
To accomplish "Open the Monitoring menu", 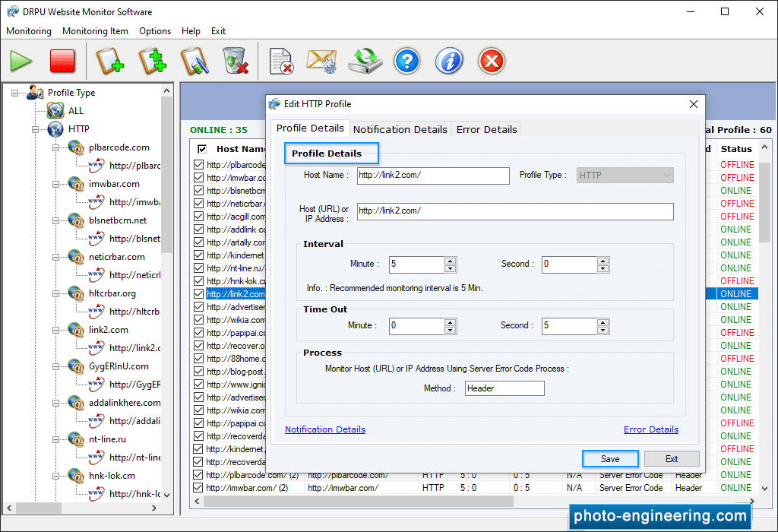I will [x=29, y=30].
